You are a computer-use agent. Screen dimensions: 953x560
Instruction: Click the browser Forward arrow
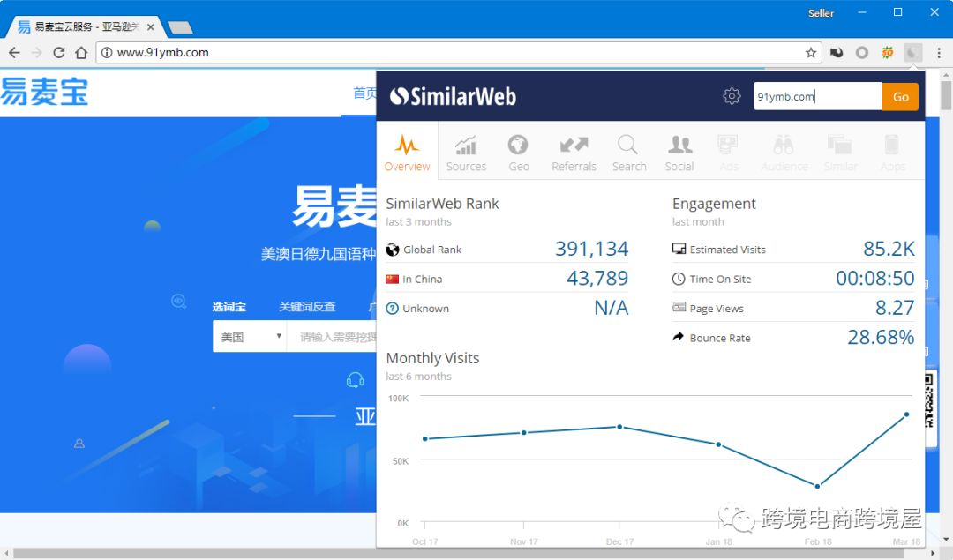pyautogui.click(x=37, y=53)
